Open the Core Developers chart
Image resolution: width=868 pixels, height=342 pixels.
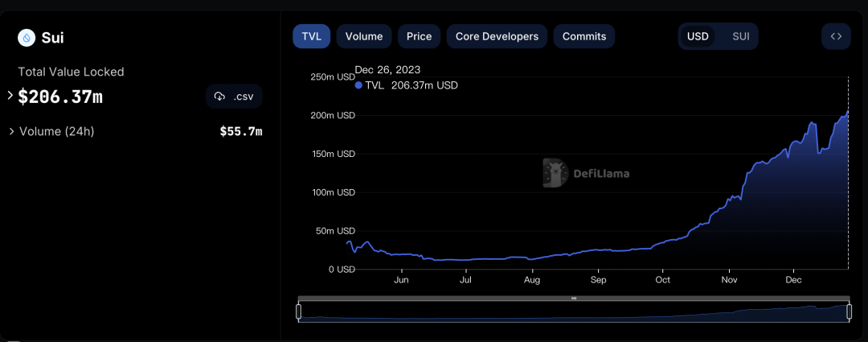click(x=497, y=36)
